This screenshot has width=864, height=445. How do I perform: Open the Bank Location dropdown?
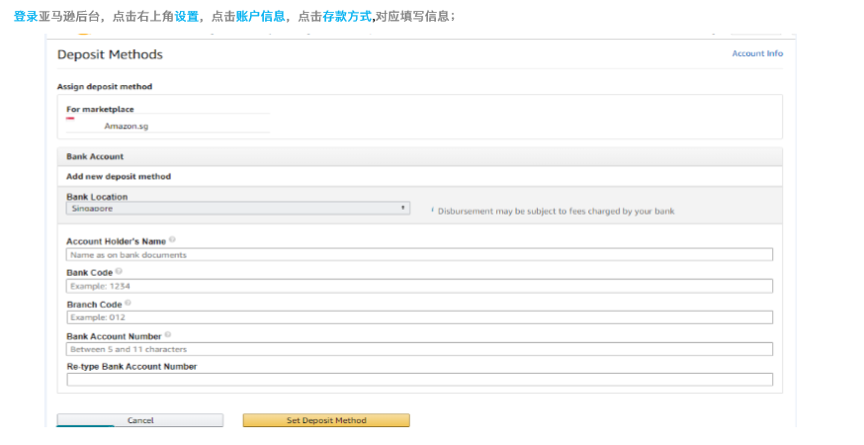pos(238,208)
